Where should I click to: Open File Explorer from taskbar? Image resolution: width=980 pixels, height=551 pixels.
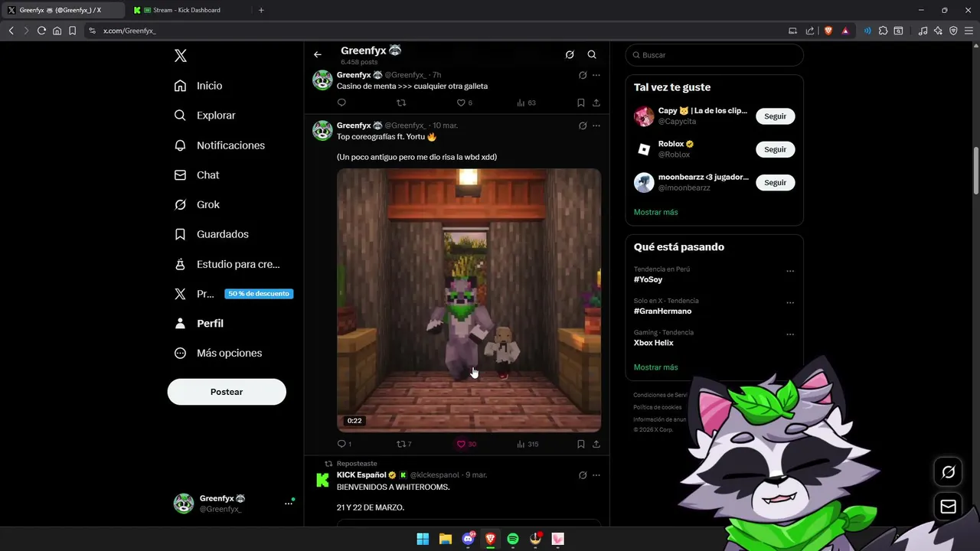coord(445,539)
